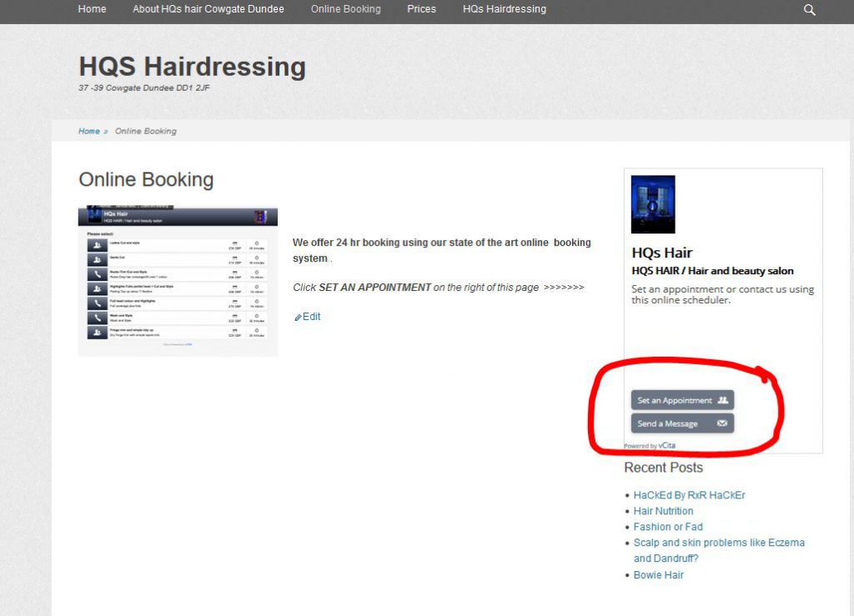Click the HQS Hairdressing site title
This screenshot has width=854, height=616.
click(193, 67)
